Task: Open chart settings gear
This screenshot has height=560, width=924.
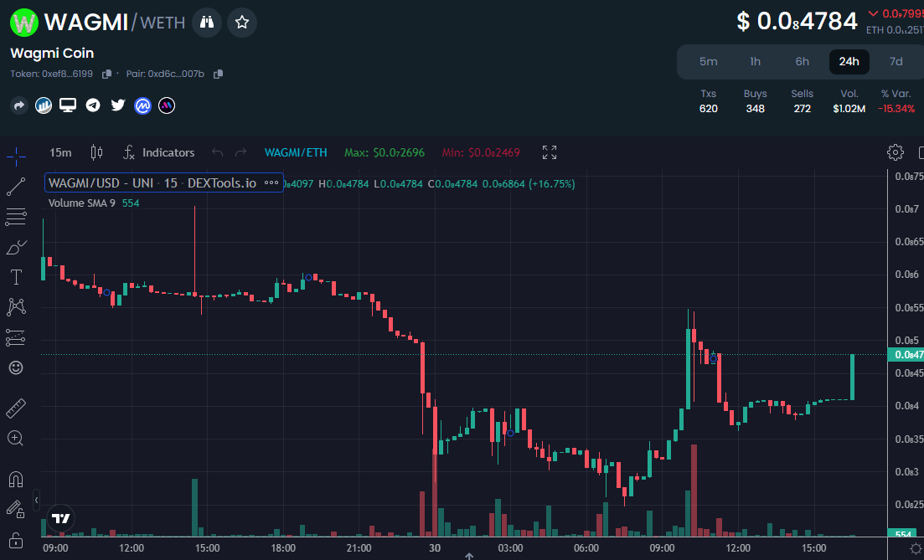Action: point(896,152)
